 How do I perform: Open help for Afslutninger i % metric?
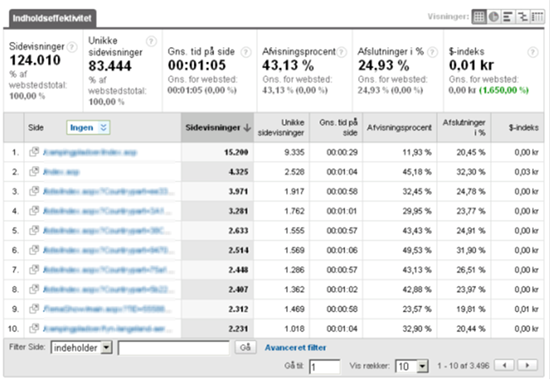pyautogui.click(x=432, y=52)
